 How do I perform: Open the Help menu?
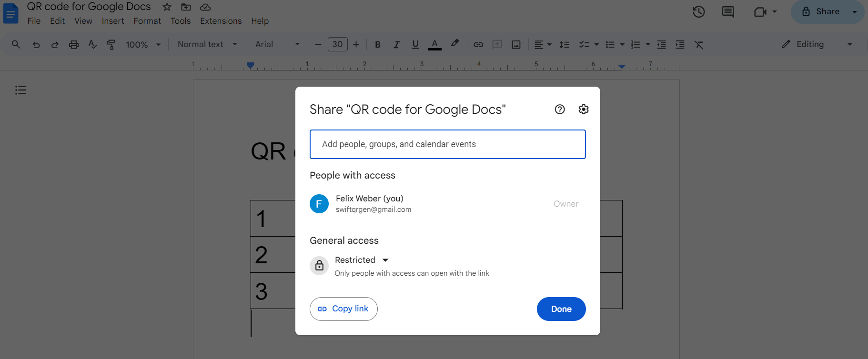260,21
